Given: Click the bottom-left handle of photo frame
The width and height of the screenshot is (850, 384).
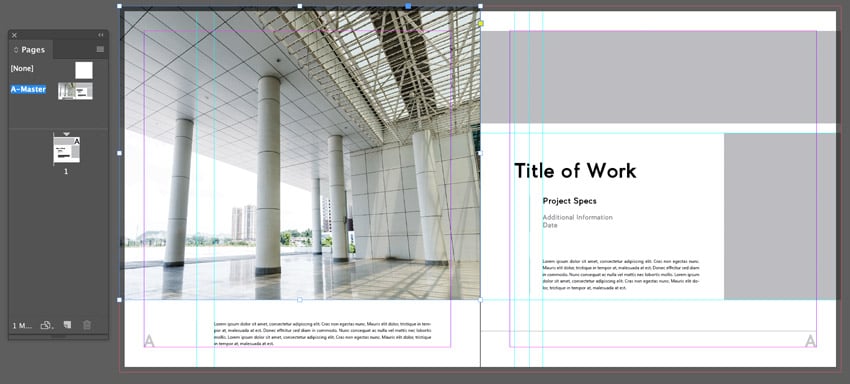Looking at the screenshot, I should pos(120,299).
